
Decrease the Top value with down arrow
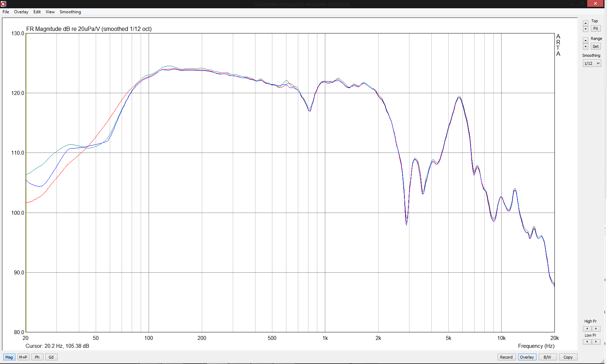[x=585, y=29]
